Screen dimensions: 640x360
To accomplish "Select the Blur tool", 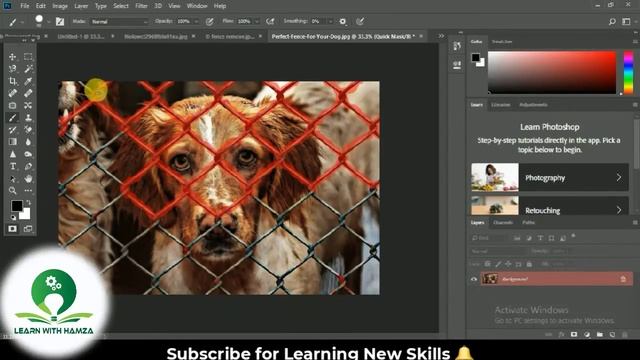I will click(28, 142).
